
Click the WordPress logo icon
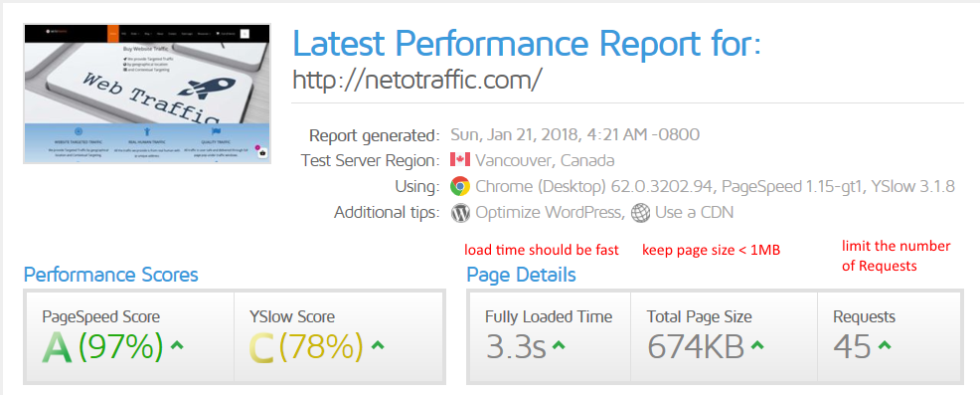point(460,213)
